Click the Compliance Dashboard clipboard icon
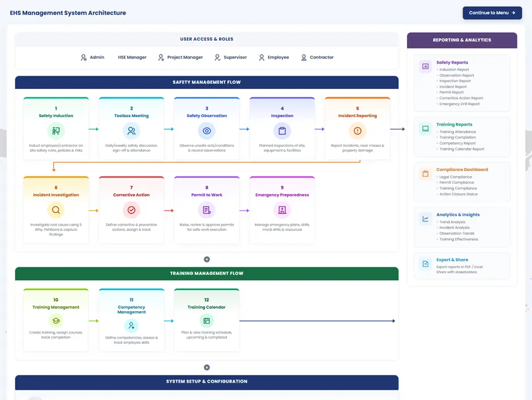532x400 pixels. point(425,174)
